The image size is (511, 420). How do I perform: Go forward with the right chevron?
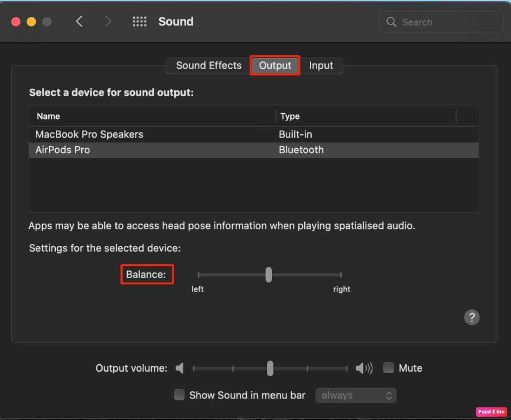pos(108,21)
